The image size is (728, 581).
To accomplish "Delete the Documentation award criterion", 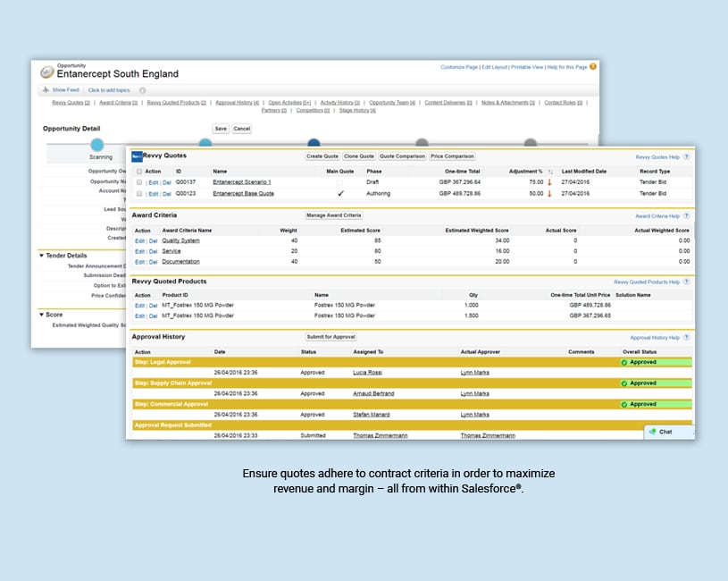I will tap(154, 263).
